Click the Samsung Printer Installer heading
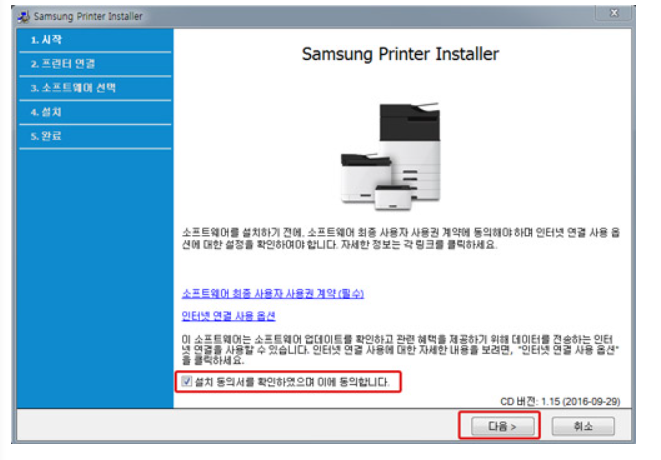The image size is (661, 460). point(400,54)
